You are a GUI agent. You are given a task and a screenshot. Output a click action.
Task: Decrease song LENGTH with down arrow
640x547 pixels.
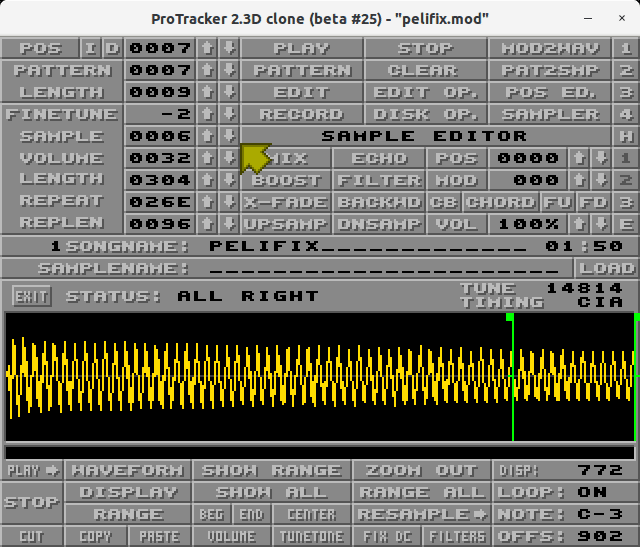point(229,92)
